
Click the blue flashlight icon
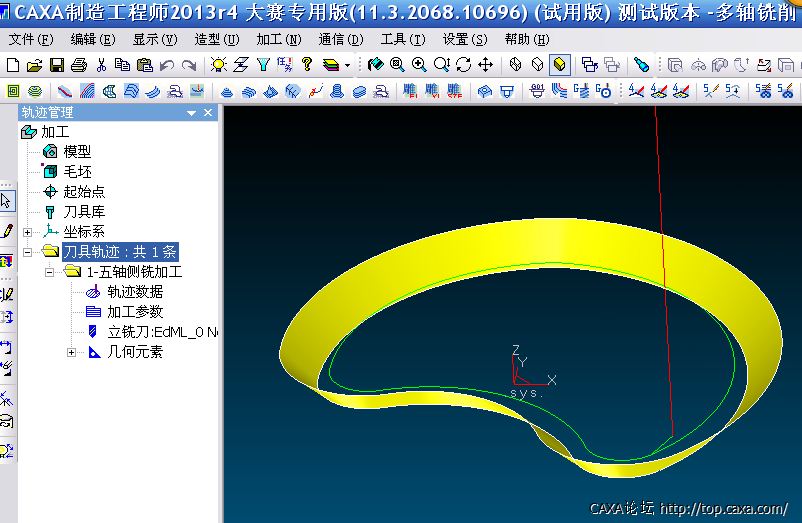[x=641, y=64]
